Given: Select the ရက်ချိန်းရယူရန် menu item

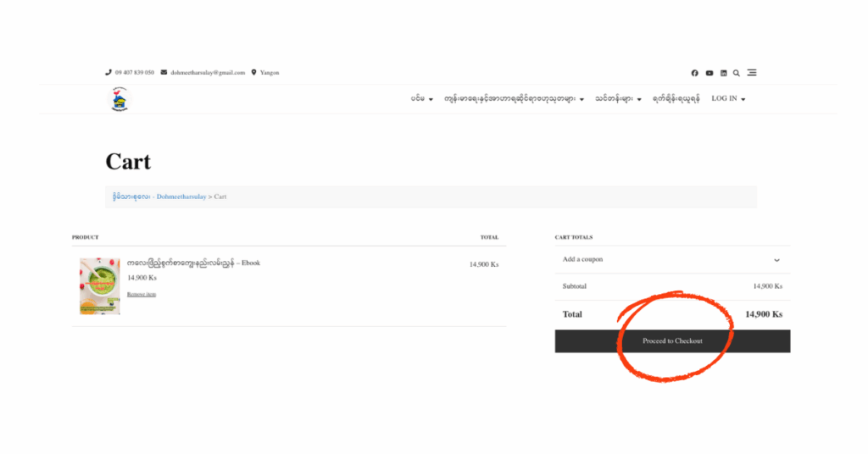Looking at the screenshot, I should pos(676,99).
